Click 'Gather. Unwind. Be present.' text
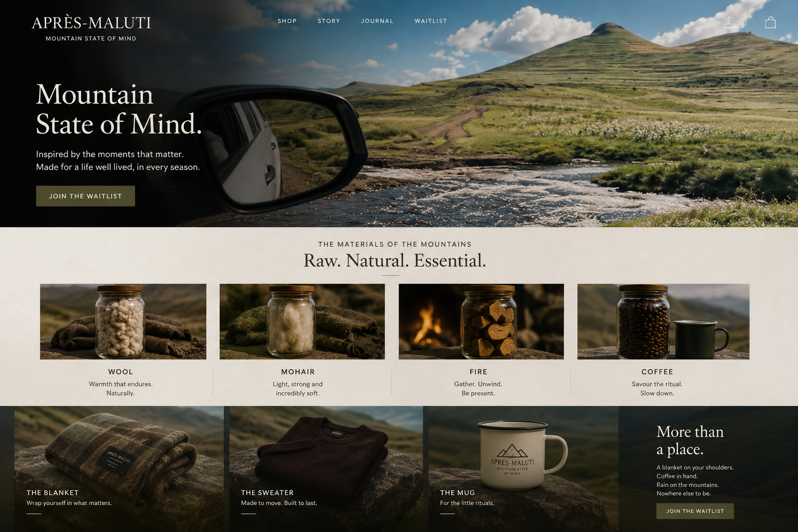This screenshot has height=532, width=798. 478,389
